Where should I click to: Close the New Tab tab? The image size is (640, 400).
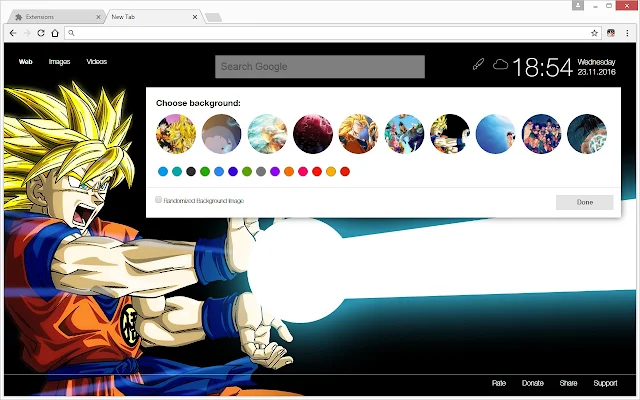pyautogui.click(x=195, y=17)
